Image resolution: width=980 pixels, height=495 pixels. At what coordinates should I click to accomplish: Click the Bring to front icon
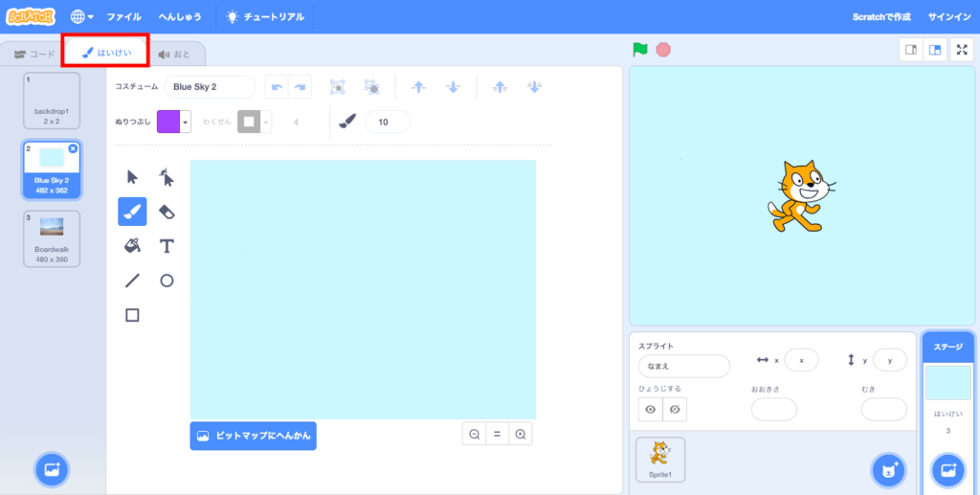(500, 87)
